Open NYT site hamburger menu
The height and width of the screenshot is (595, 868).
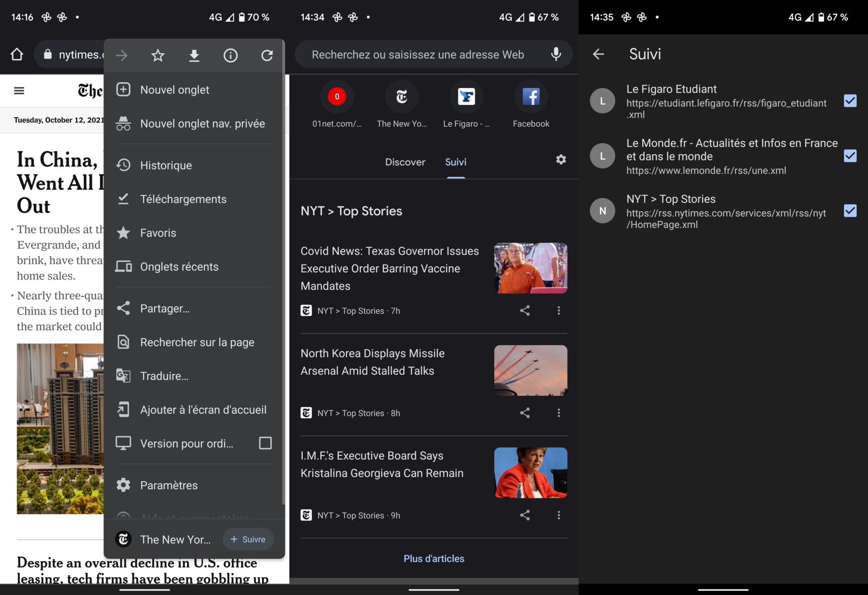click(x=19, y=91)
